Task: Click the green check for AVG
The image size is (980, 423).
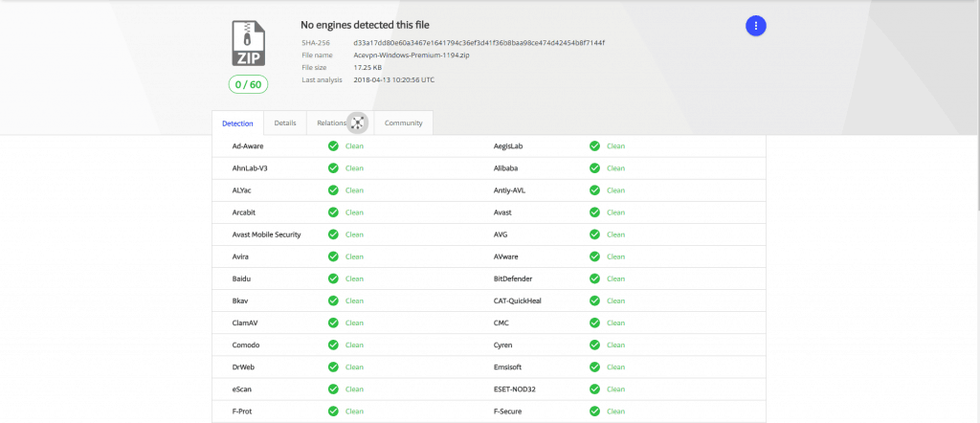Action: point(594,234)
